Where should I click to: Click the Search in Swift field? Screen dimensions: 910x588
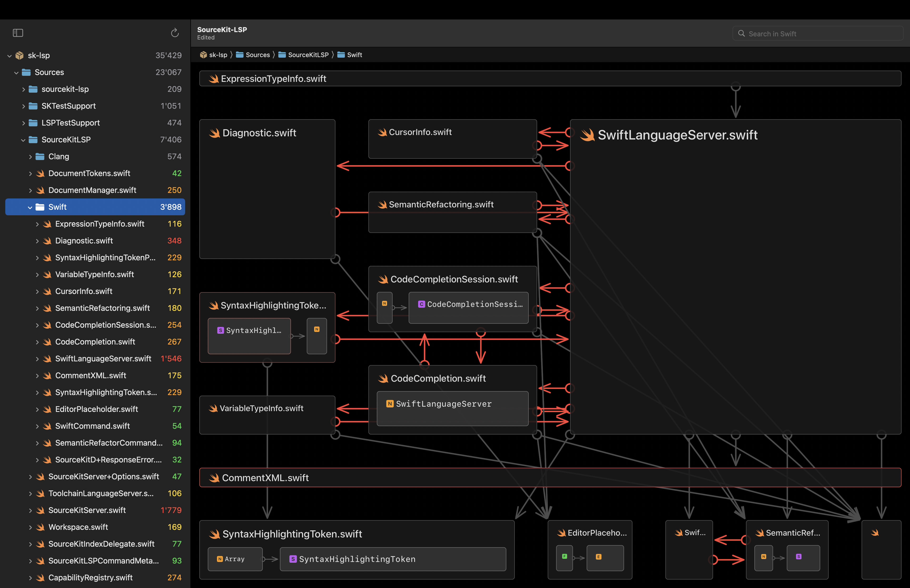(x=818, y=34)
